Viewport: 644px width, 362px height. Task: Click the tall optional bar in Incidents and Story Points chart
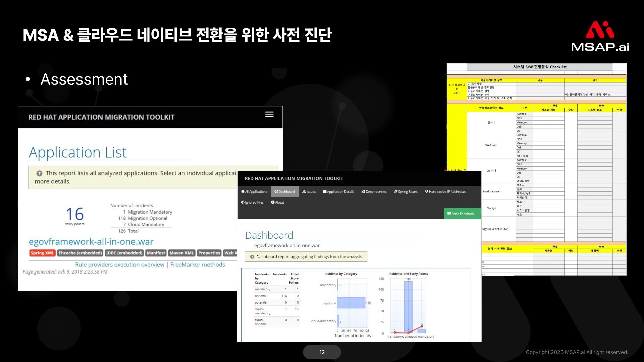[x=408, y=307]
